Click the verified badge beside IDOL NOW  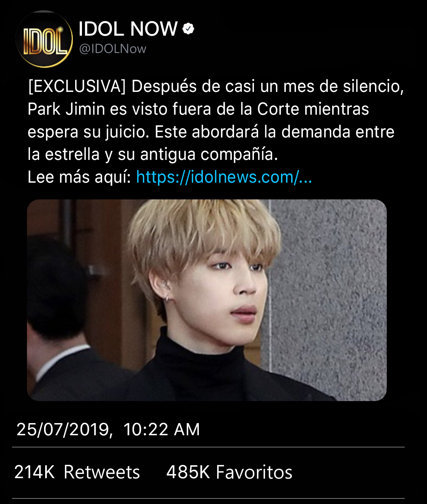click(189, 29)
